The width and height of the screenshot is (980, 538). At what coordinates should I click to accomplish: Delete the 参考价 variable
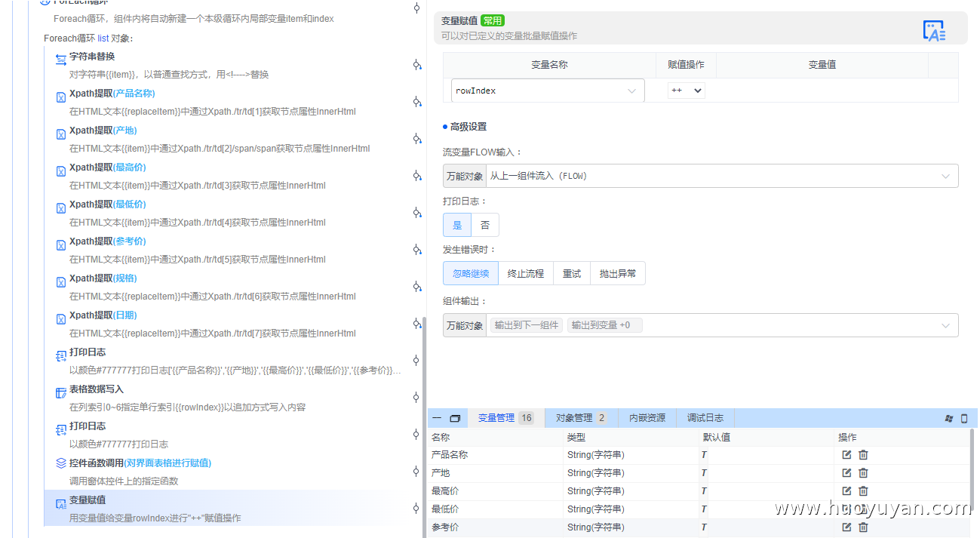863,527
